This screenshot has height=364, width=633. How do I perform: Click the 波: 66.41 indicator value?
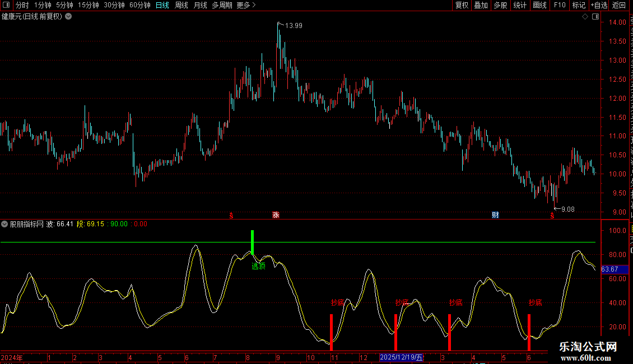[x=60, y=224]
